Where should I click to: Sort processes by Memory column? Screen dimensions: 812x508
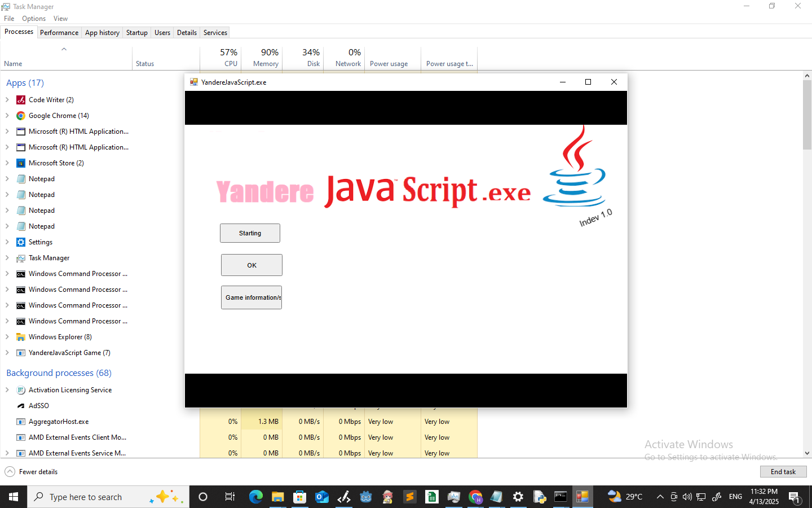click(262, 58)
